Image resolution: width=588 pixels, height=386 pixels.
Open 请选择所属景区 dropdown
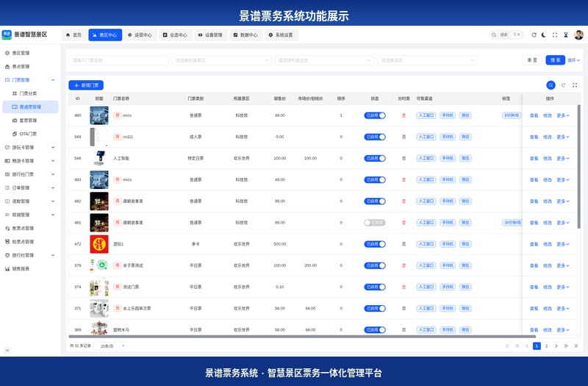(222, 60)
